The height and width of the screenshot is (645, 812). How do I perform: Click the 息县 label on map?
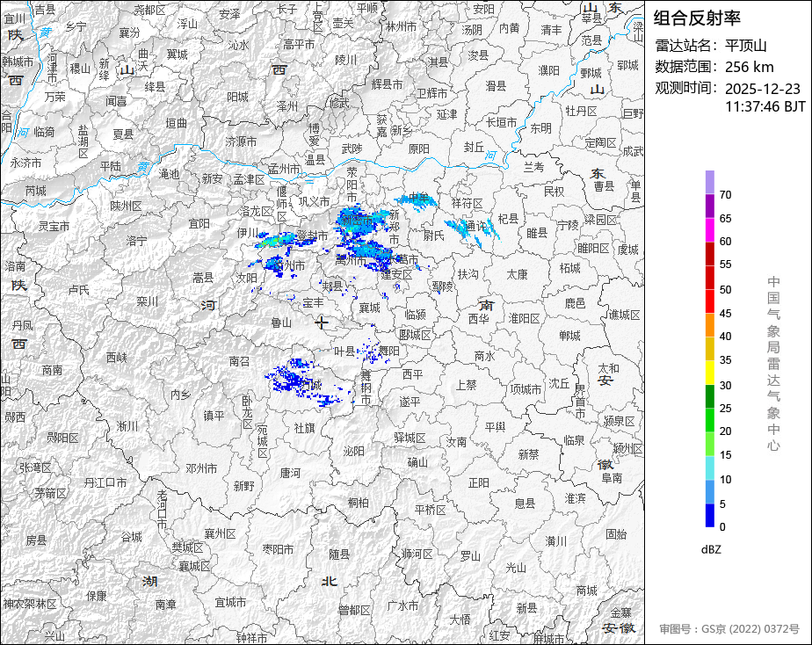click(x=525, y=503)
